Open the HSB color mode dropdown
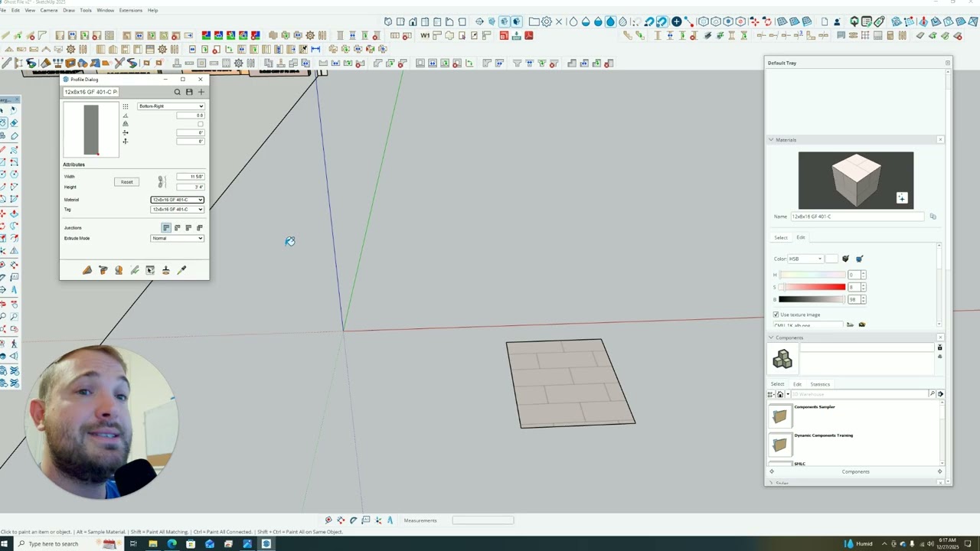 (806, 259)
